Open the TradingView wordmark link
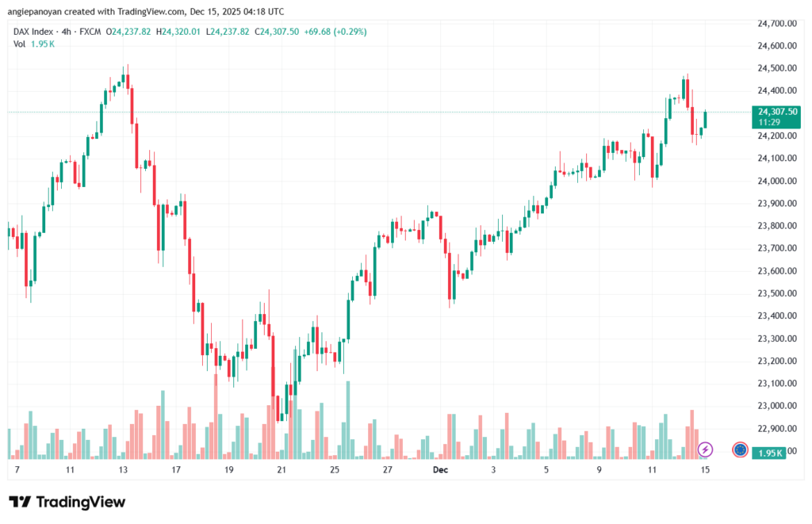 (79, 502)
